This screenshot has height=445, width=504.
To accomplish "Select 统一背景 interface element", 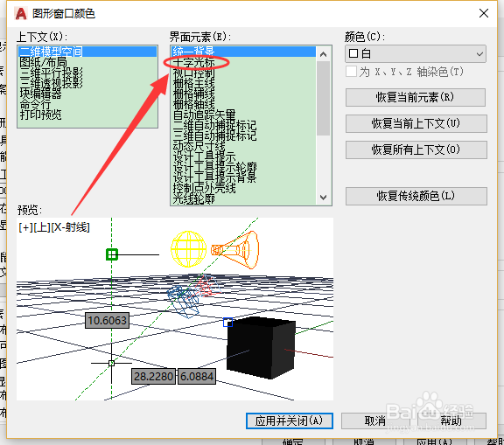I will pyautogui.click(x=243, y=52).
